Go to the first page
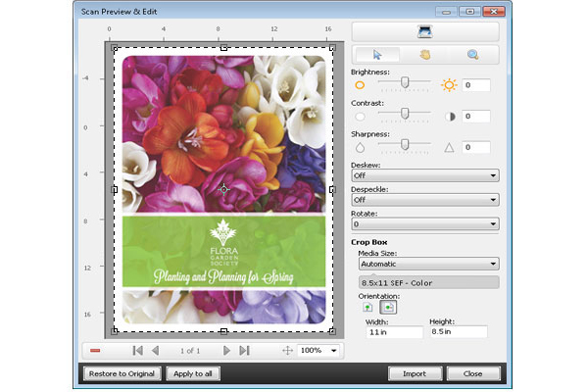Screen dimensions: 588x392 click(137, 350)
